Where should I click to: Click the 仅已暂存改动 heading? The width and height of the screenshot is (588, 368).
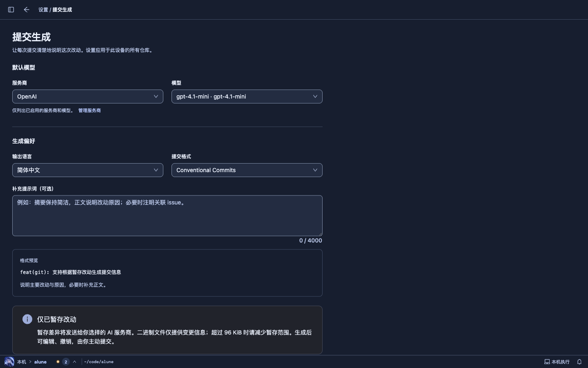pyautogui.click(x=57, y=319)
